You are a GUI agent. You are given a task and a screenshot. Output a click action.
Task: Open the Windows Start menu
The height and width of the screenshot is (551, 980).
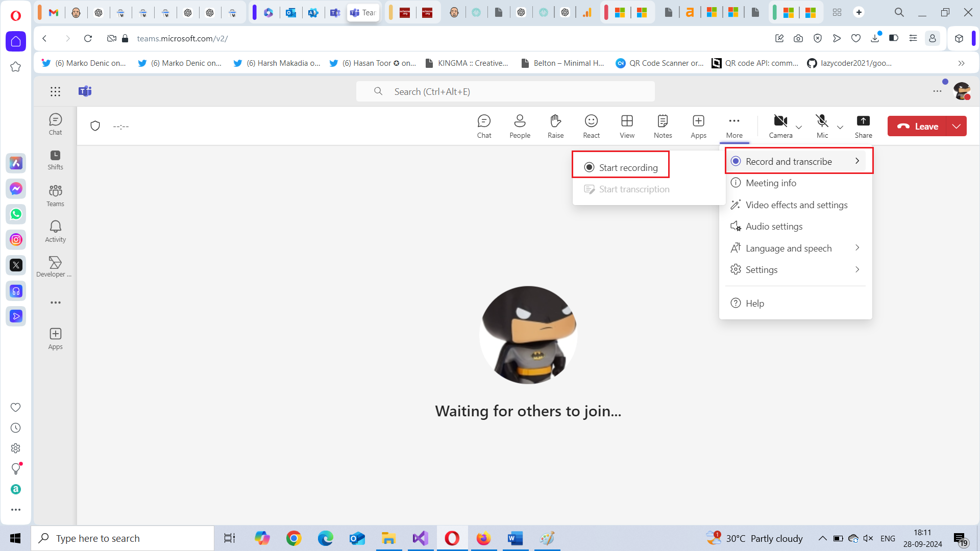(x=15, y=538)
